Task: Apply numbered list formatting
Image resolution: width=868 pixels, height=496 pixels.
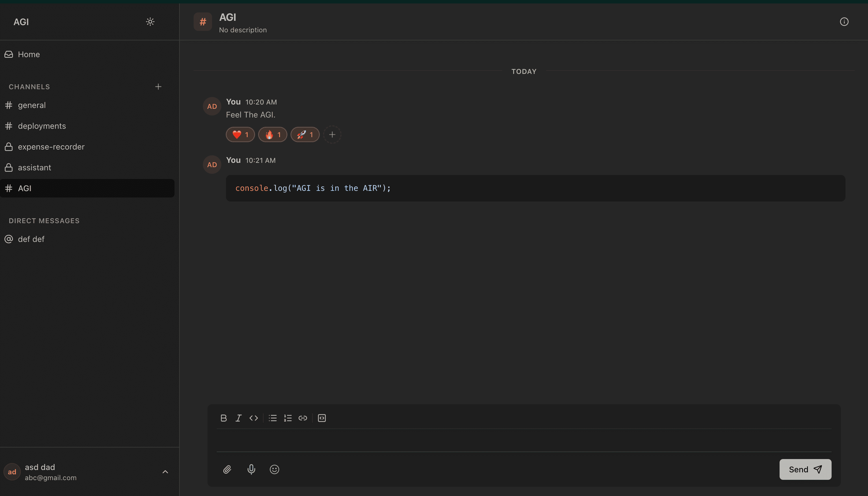Action: coord(288,418)
